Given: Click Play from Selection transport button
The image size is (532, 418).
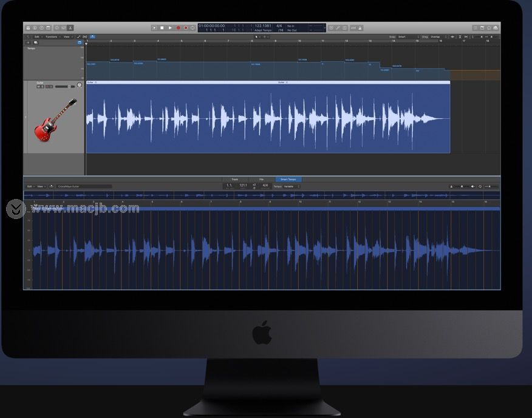Looking at the screenshot, I should pos(154,28).
